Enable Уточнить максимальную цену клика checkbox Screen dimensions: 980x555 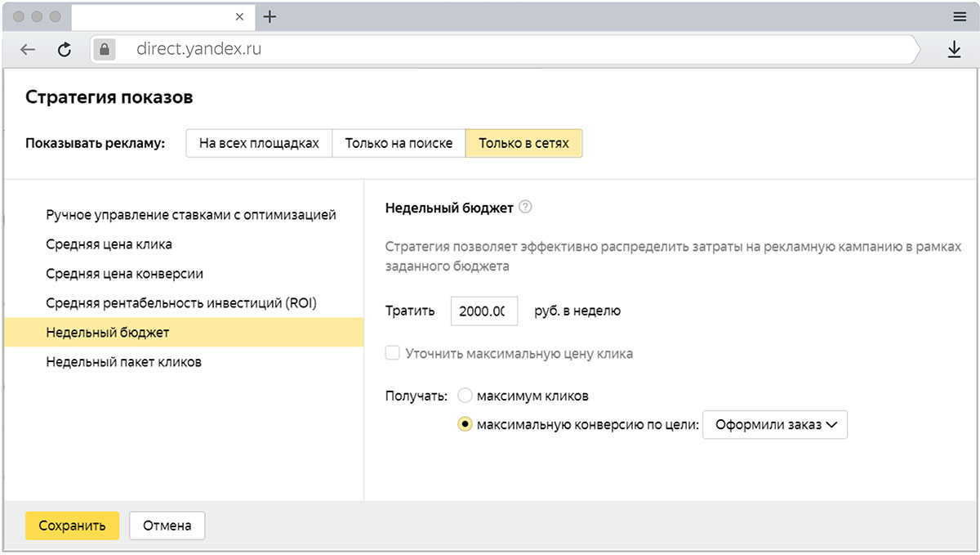(393, 354)
